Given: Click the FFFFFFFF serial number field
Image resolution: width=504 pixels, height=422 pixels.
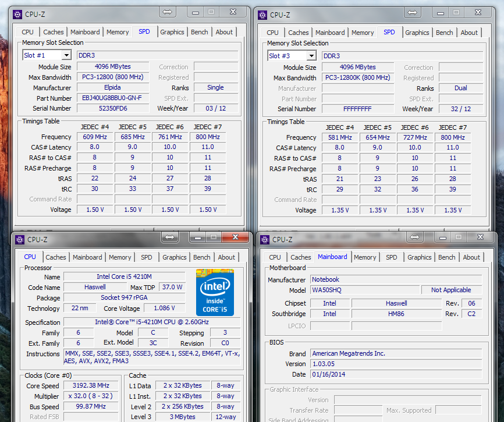Looking at the screenshot, I should pyautogui.click(x=358, y=109).
